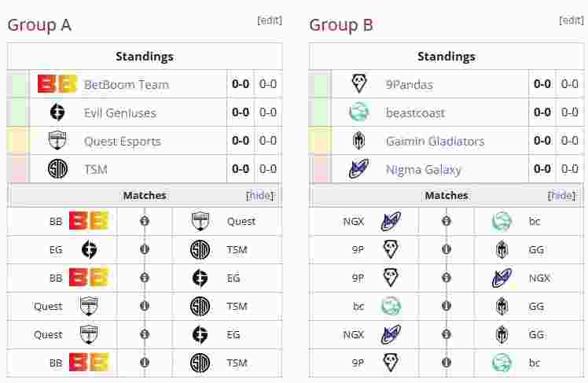588x383 pixels.
Task: Show details icon for EG vs TSM match
Action: coord(145,249)
